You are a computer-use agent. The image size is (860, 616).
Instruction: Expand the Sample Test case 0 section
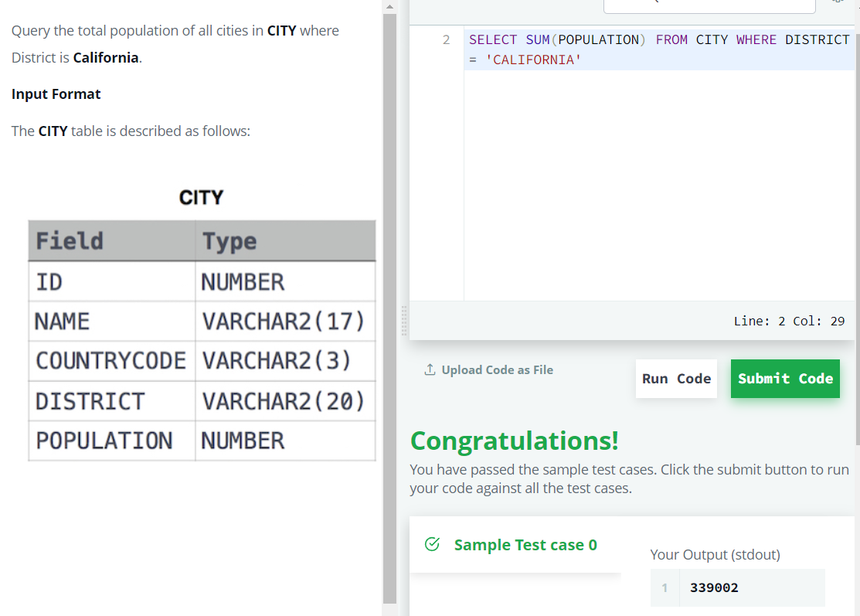[x=525, y=544]
